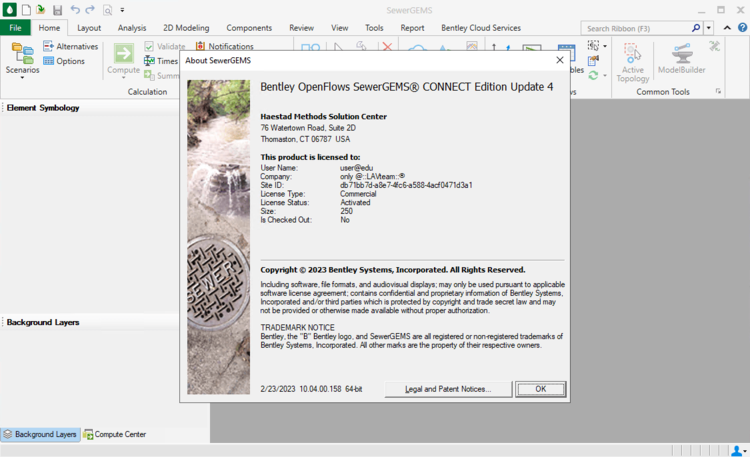
Task: Open Help via the blue question mark
Action: pyautogui.click(x=742, y=28)
